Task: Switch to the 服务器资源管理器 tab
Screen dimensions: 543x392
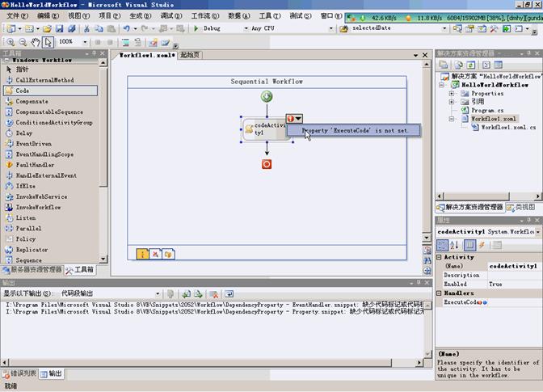Action: (32, 270)
